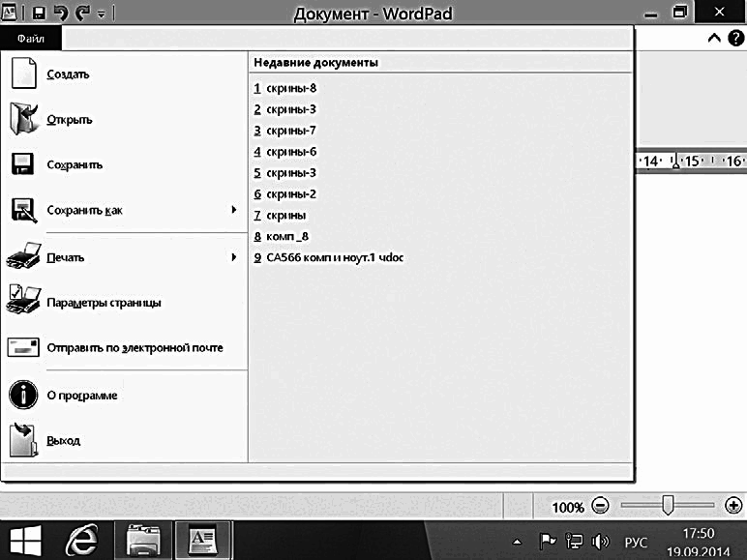
Task: Click the blank page icon next to Создать
Action: click(24, 73)
